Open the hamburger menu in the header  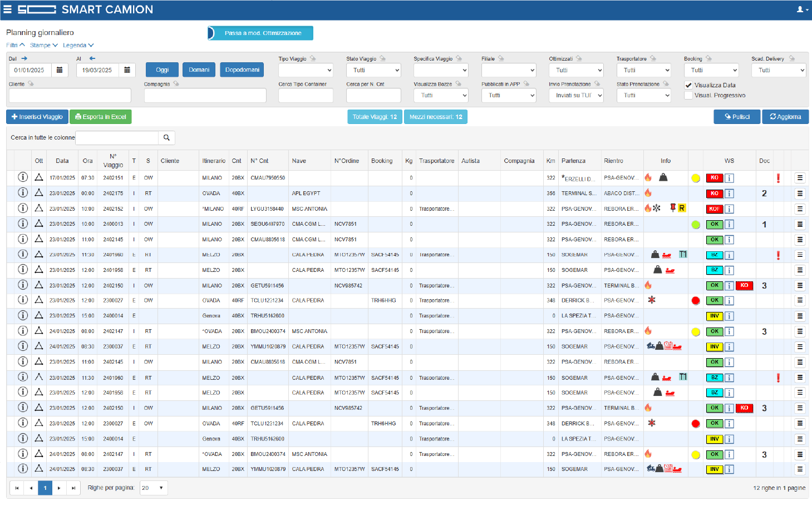pyautogui.click(x=8, y=9)
